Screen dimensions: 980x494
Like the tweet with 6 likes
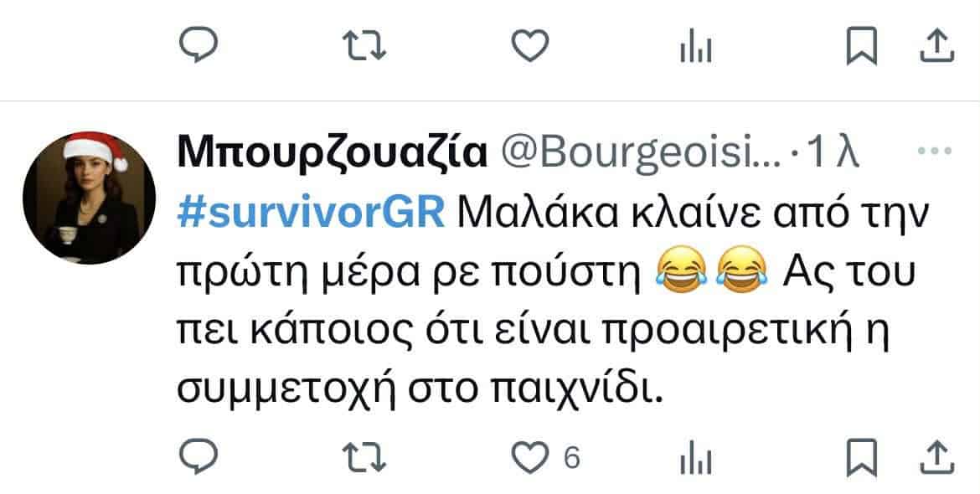click(530, 458)
